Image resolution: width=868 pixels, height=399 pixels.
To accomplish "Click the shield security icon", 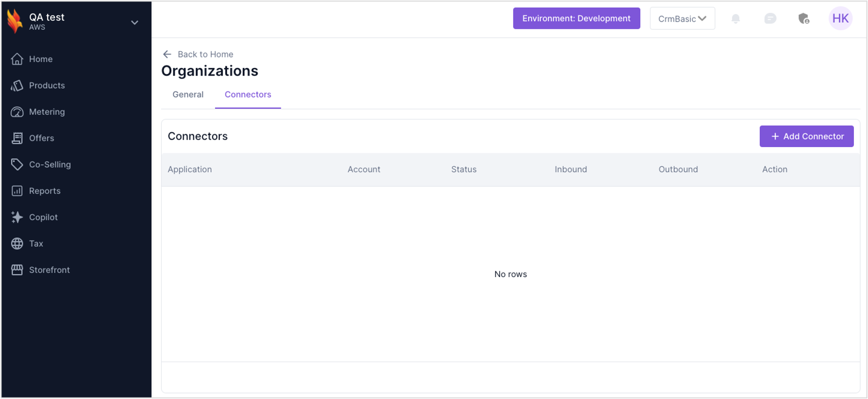I will [804, 19].
